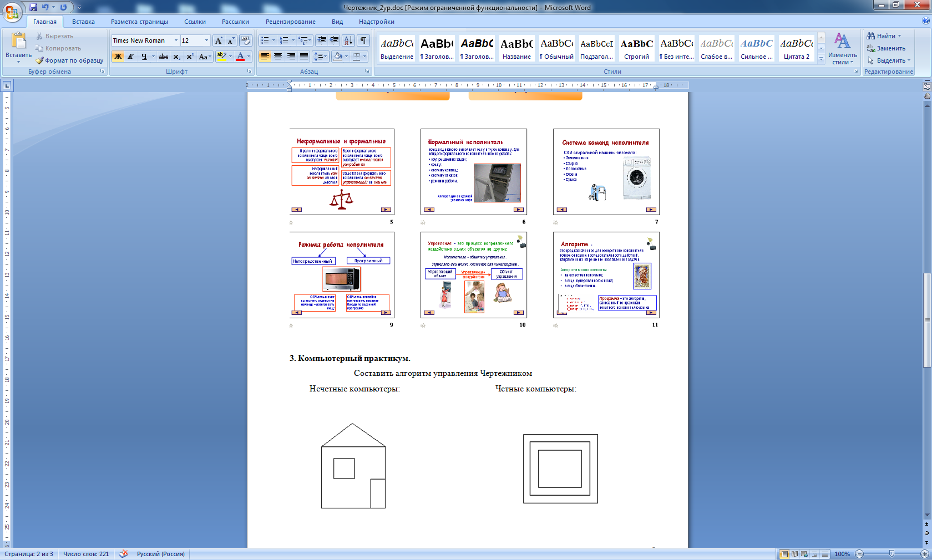Image resolution: width=932 pixels, height=560 pixels.
Task: Apply Название style from gallery
Action: [x=516, y=48]
